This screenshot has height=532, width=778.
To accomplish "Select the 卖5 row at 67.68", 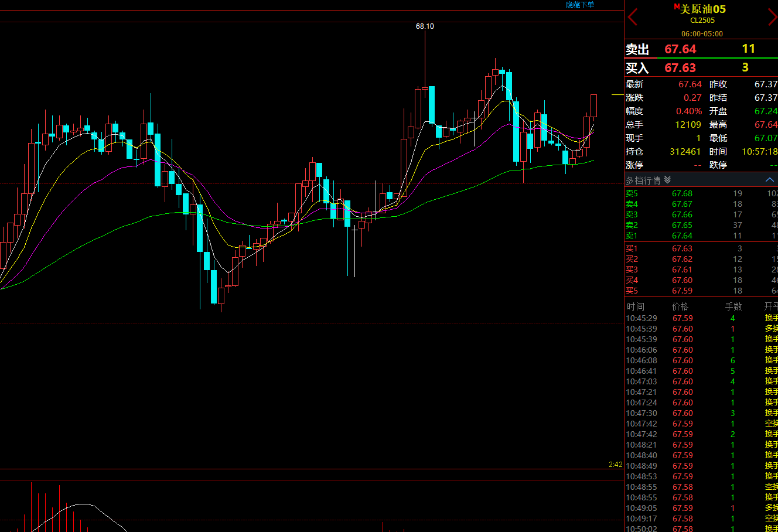I will pyautogui.click(x=701, y=193).
